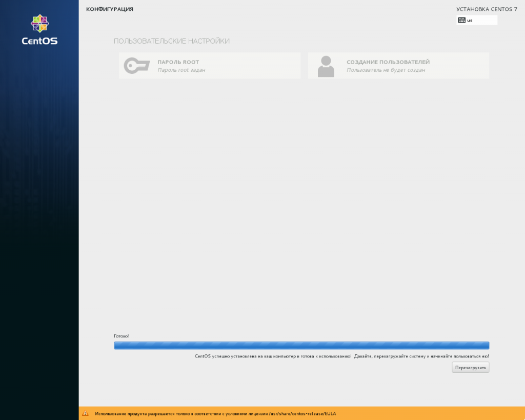
Task: Click the ПОЛЬЗОВАТЕЛЬСКИЕ НАСТРОЙКИ section heading
Action: (x=172, y=41)
